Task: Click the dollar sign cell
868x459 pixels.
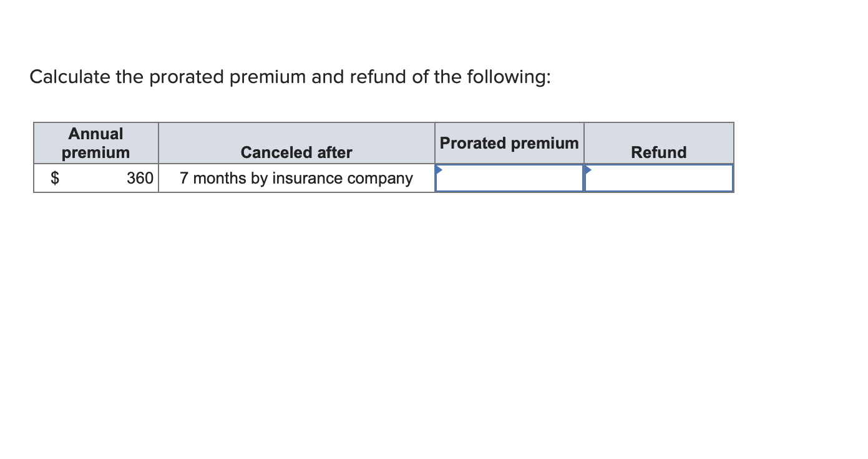Action: click(x=56, y=179)
